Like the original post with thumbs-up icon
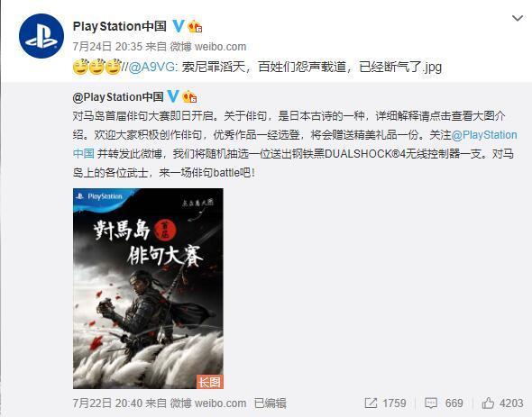532x417 pixels. pyautogui.click(x=488, y=403)
